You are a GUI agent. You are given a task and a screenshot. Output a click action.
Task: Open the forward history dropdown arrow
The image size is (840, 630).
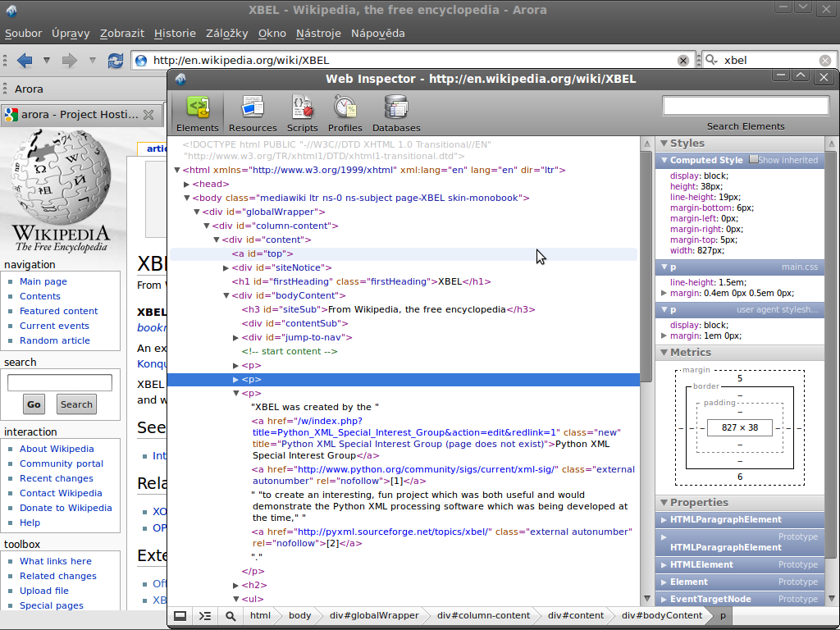click(x=92, y=60)
